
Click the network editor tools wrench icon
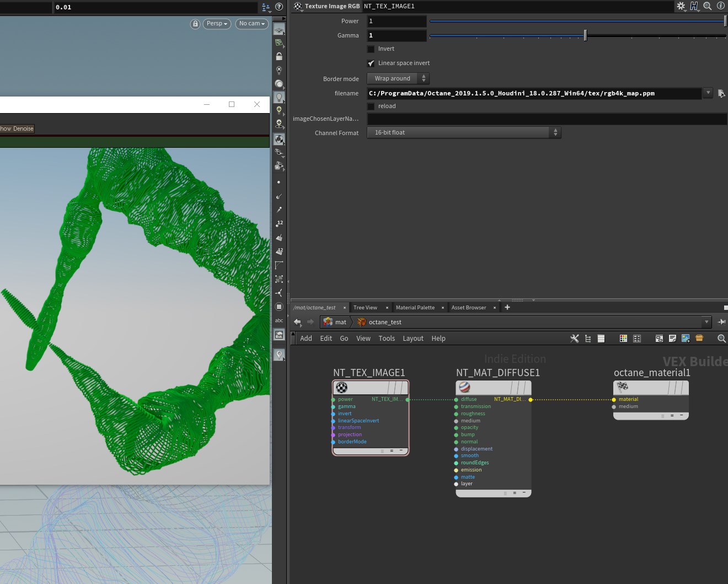[574, 339]
